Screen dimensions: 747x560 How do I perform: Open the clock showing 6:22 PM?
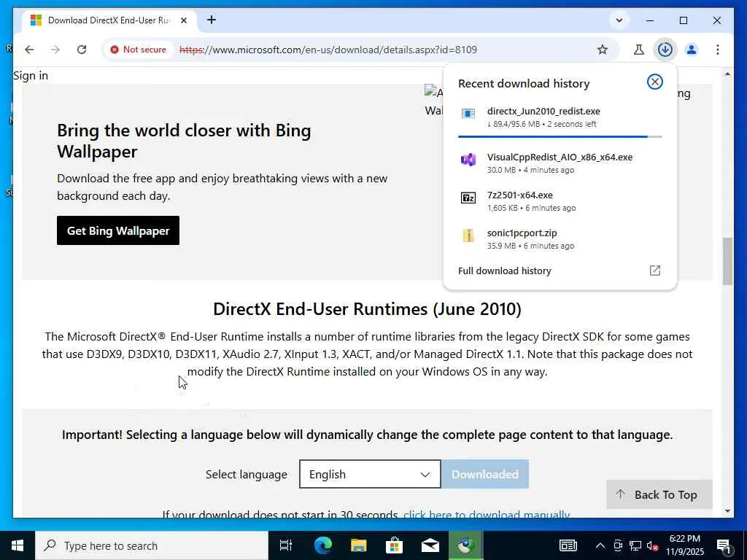684,545
